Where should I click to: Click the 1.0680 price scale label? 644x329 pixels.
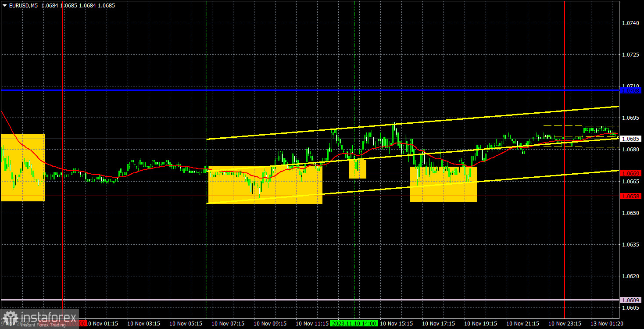pyautogui.click(x=630, y=149)
